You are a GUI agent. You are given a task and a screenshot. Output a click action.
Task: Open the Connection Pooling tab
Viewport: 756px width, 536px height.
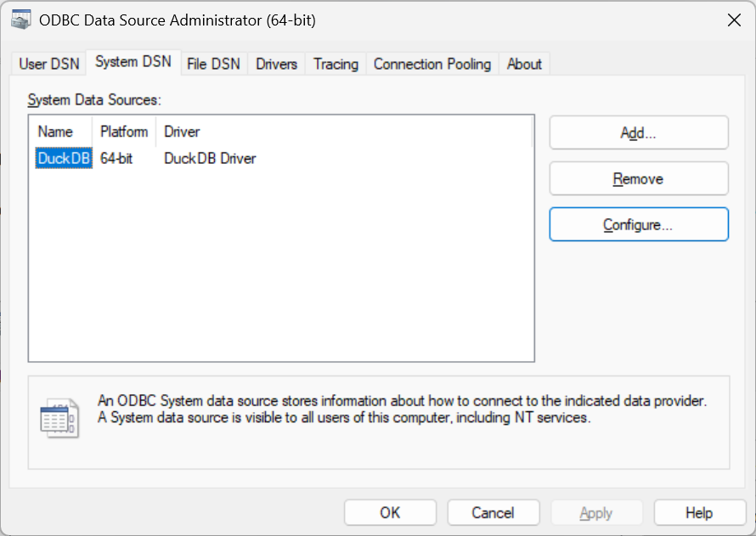(432, 63)
